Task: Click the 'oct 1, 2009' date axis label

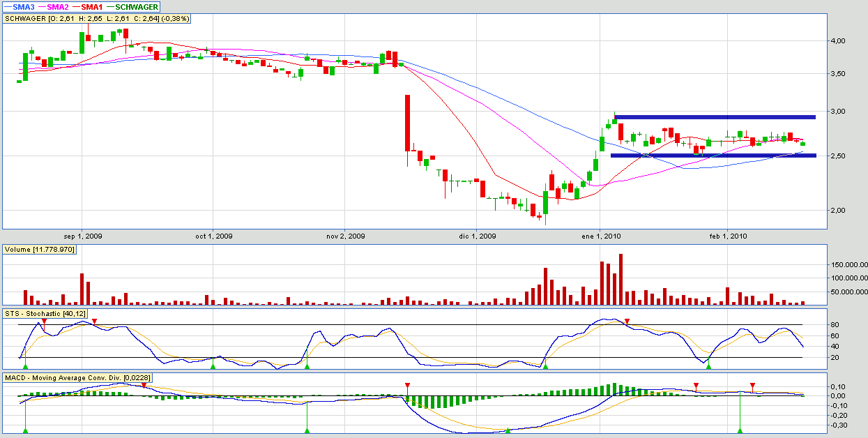Action: point(214,236)
